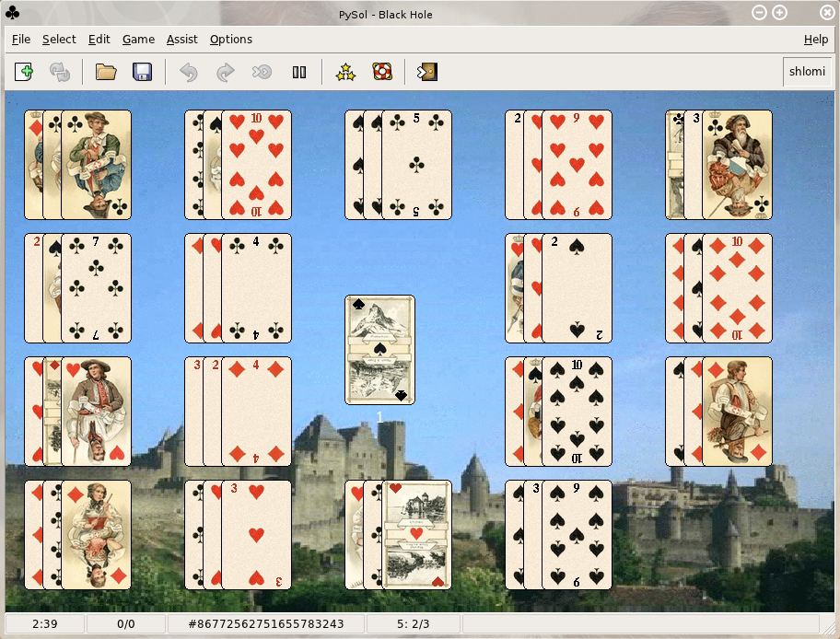Select the 10 of Hearts card
Screen dimensions: 840x639
tap(257, 165)
